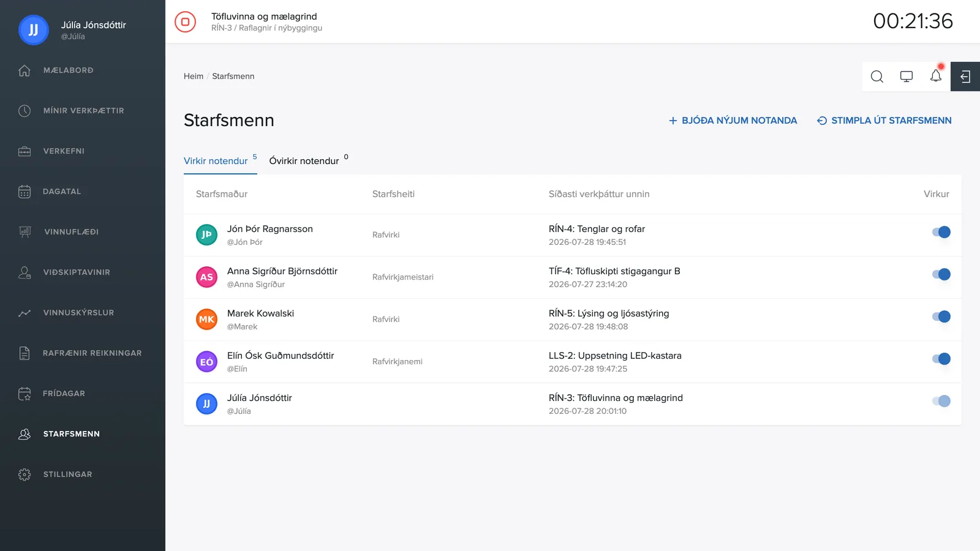
Task: Click the document icon for Rafrænir reikningar
Action: pyautogui.click(x=24, y=353)
